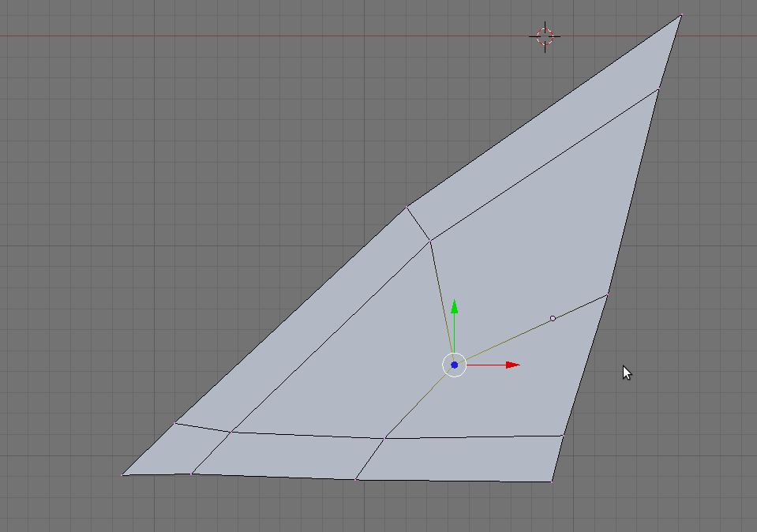
Task: Select the vertex at the mesh's bottom-right corner
Action: coord(552,481)
